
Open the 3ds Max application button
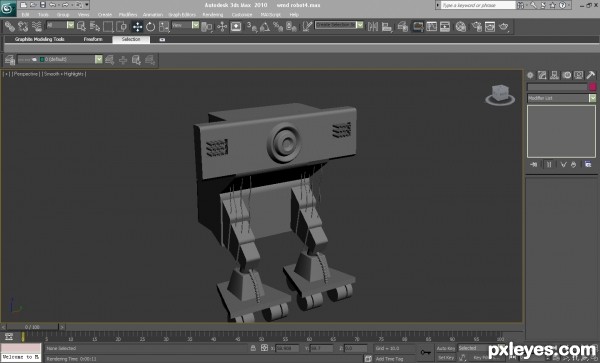[8, 8]
